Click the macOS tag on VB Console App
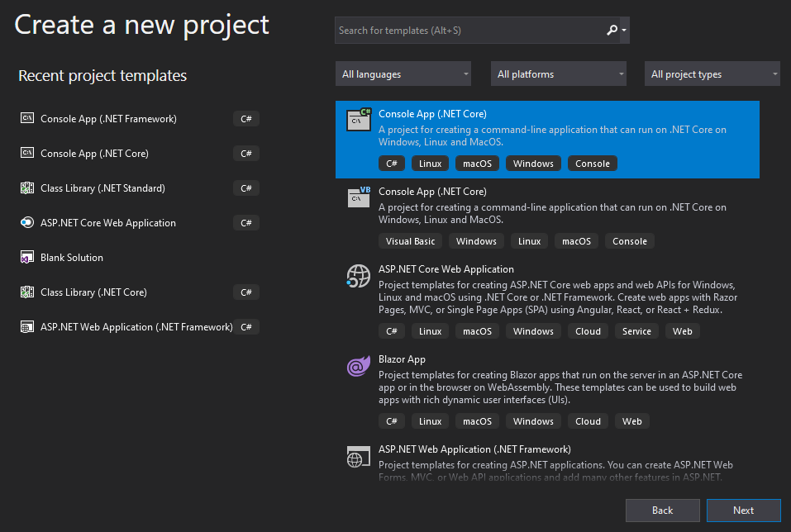This screenshot has height=532, width=791. pos(577,241)
